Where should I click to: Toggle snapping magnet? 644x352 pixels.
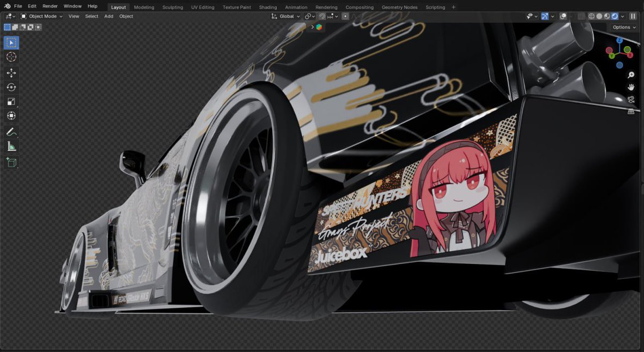[x=323, y=16]
